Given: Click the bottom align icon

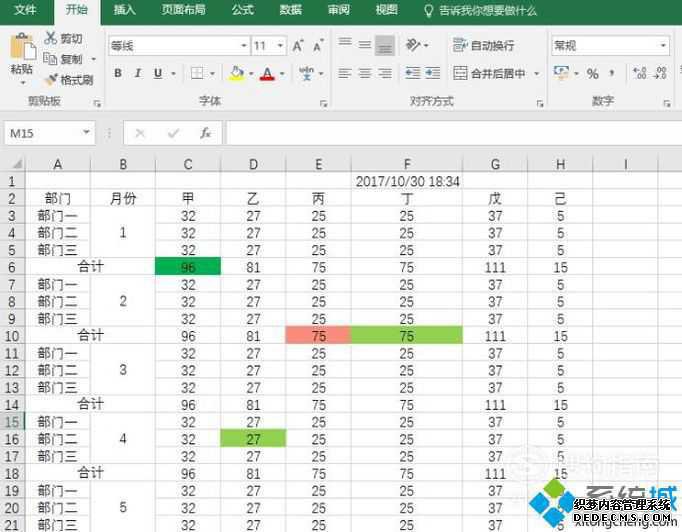Looking at the screenshot, I should (384, 45).
